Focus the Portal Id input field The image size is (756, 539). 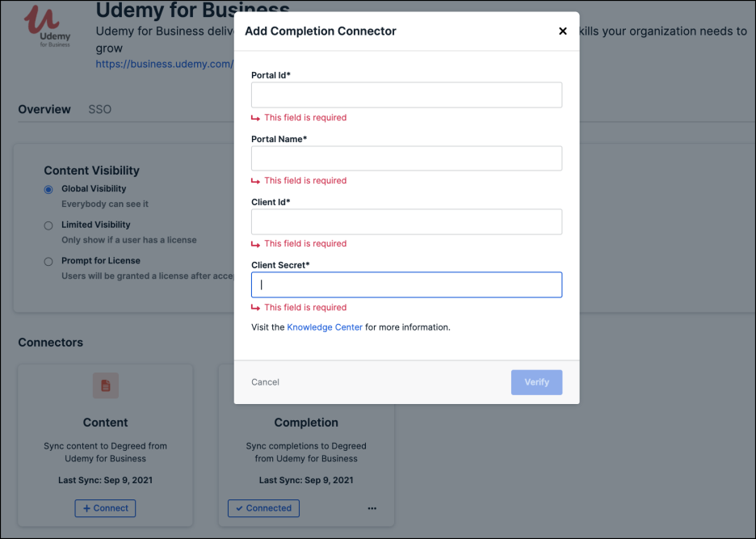click(x=406, y=95)
